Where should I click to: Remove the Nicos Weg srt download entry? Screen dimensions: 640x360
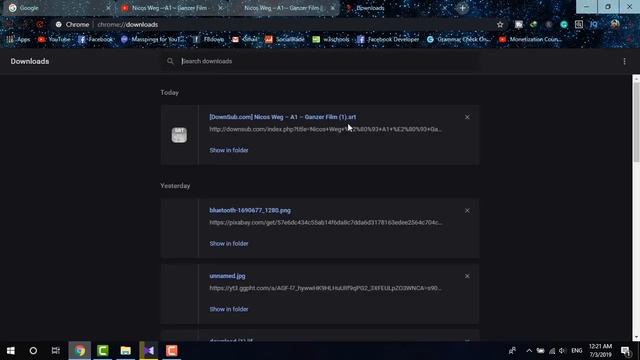(x=467, y=117)
